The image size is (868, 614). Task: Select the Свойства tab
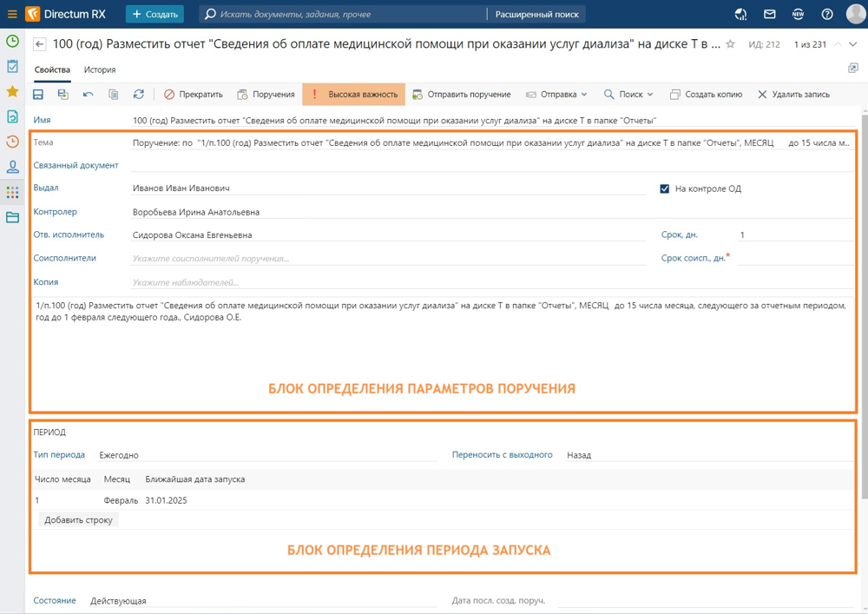click(52, 69)
